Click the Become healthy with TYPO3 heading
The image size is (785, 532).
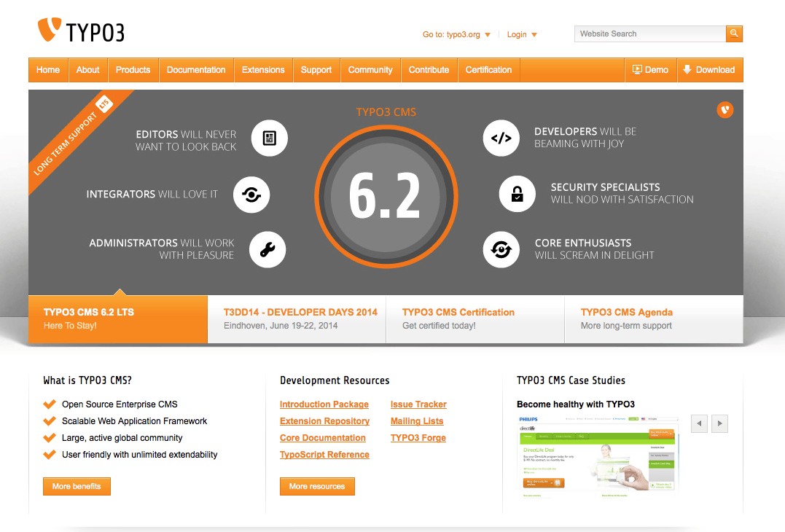pos(576,404)
